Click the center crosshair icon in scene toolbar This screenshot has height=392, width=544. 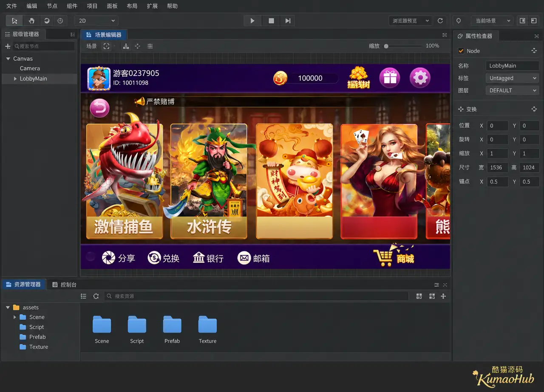pyautogui.click(x=138, y=46)
